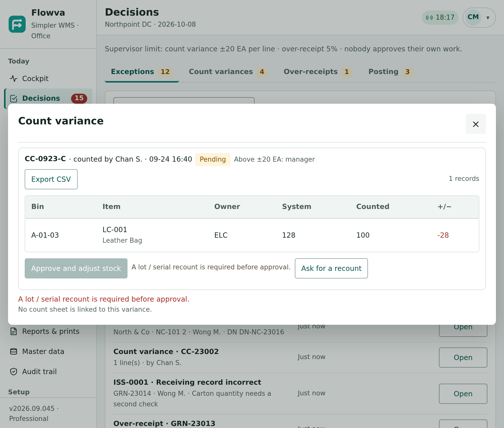Click the counted quantity 100

coord(363,235)
